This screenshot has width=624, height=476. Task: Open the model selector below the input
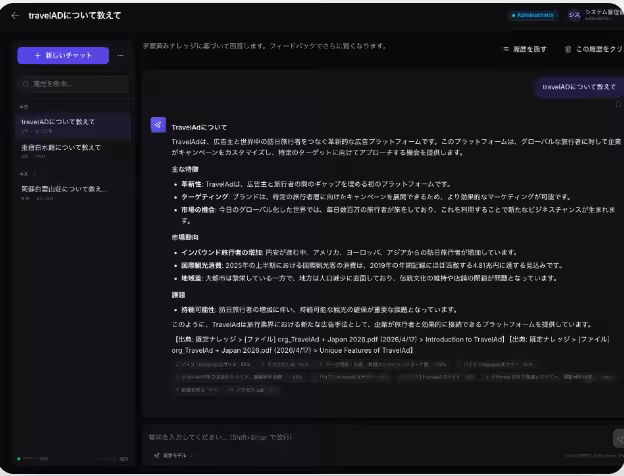[174, 456]
